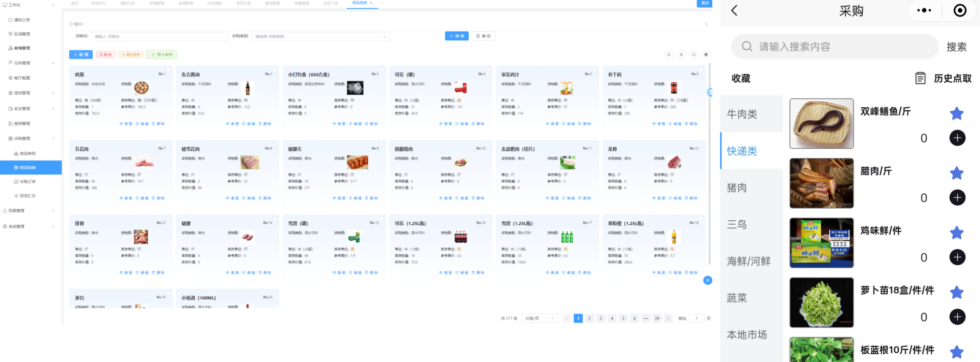Viewport: 980px width, 362px height.
Task: Click back arrow in 采购 mobile panel
Action: point(734,11)
